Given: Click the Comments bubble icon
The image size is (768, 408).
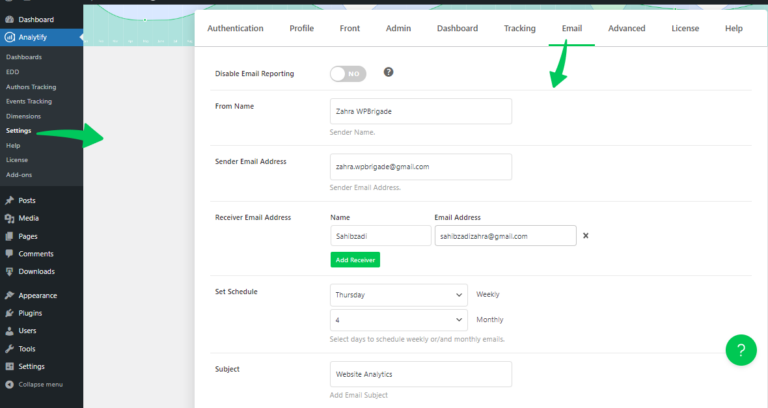Looking at the screenshot, I should click(9, 254).
